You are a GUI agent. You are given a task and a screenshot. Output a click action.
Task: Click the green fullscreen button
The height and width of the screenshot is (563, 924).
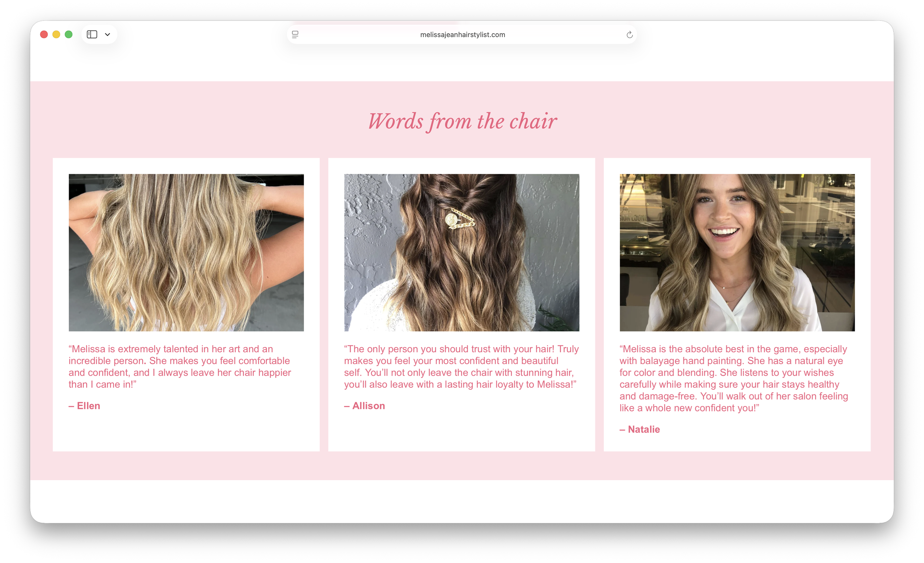click(x=69, y=34)
